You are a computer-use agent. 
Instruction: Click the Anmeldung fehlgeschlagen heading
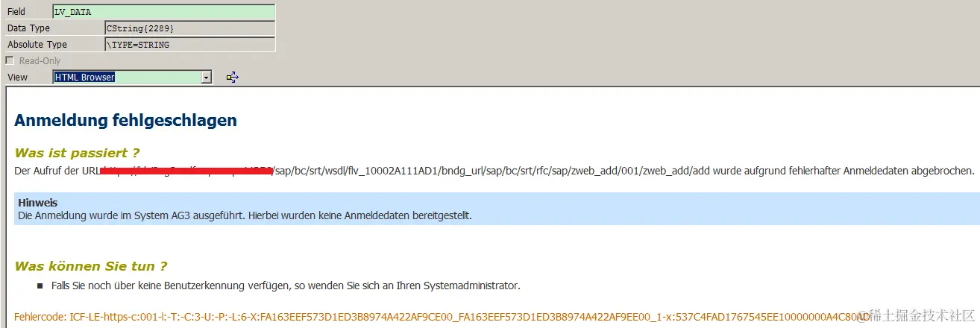[125, 120]
